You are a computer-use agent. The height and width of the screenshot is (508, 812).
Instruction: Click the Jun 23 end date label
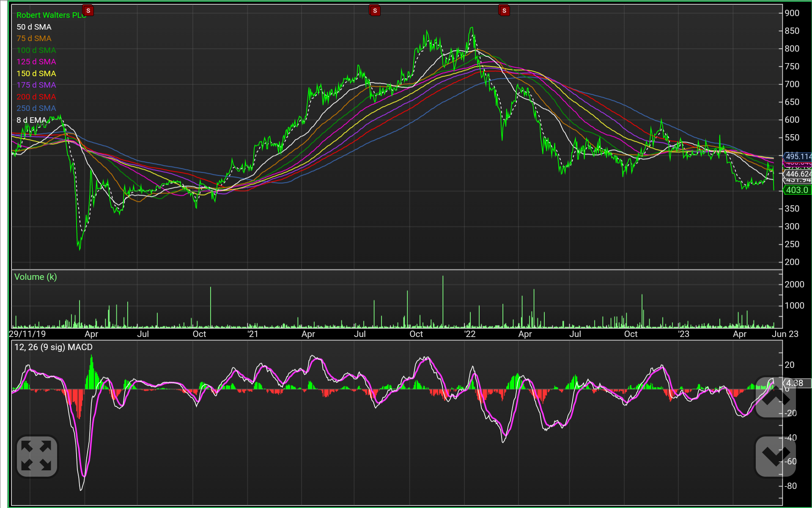click(785, 334)
